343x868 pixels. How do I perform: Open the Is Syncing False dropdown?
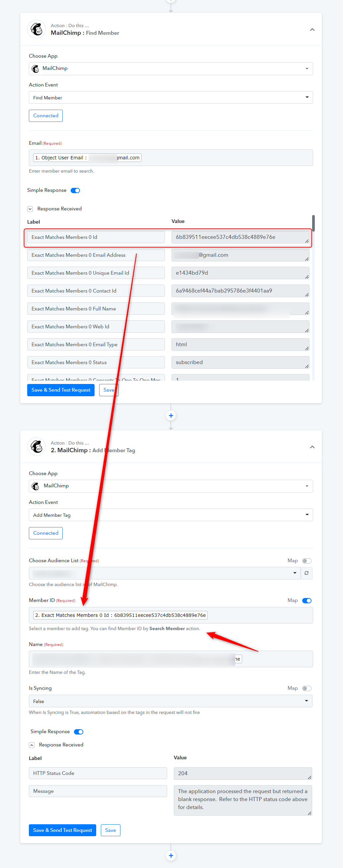[x=171, y=701]
